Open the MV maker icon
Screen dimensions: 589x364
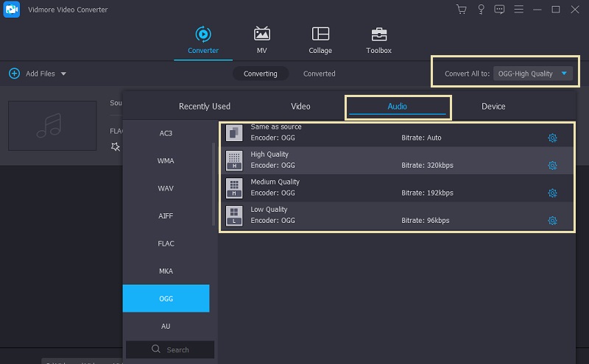tap(261, 35)
